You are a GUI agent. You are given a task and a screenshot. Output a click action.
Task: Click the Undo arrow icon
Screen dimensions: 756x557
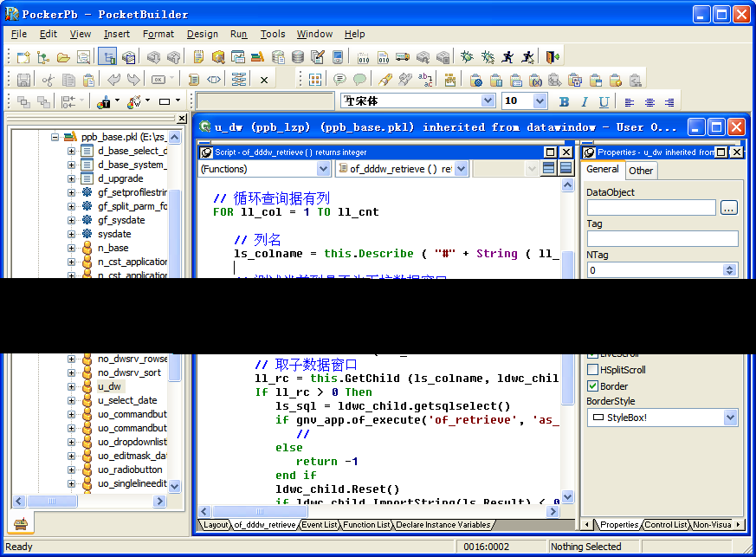[113, 80]
